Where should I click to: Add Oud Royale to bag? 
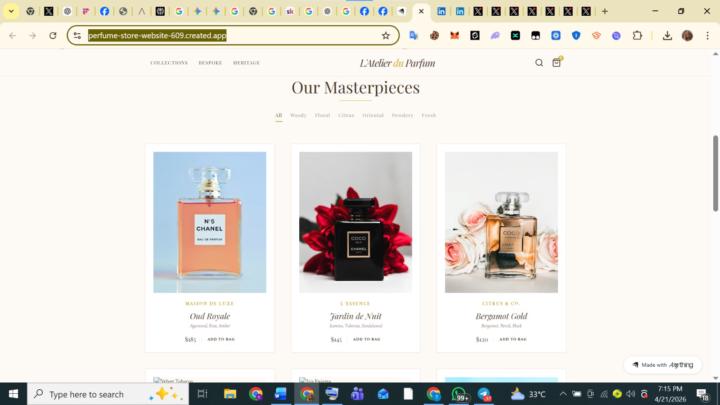coord(221,339)
